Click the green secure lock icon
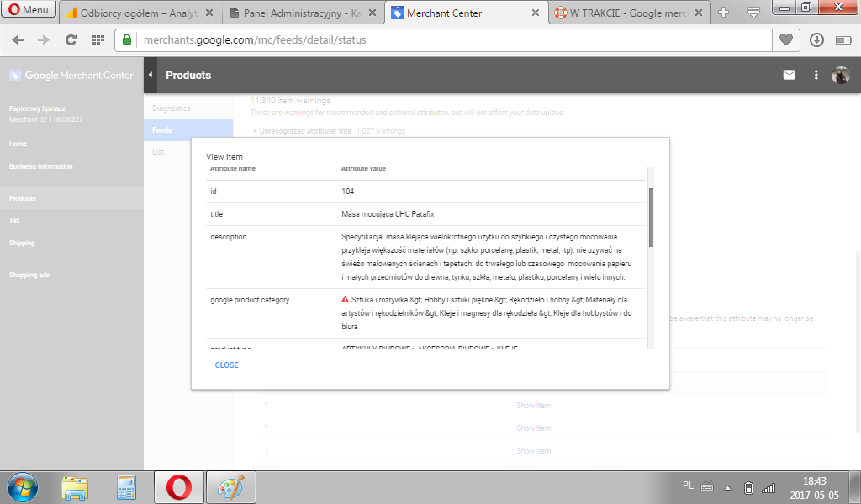Image resolution: width=861 pixels, height=504 pixels. pos(127,39)
